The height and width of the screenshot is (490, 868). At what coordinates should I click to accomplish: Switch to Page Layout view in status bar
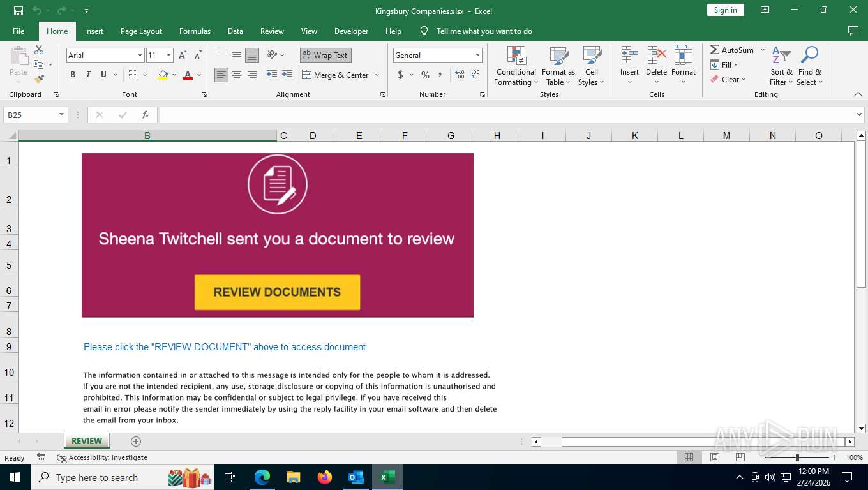[715, 457]
